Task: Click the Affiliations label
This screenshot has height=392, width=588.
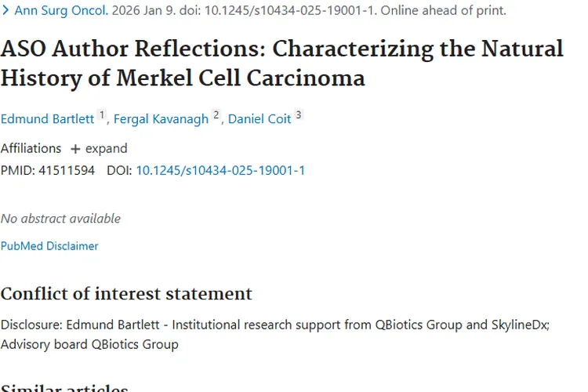Action: (31, 148)
